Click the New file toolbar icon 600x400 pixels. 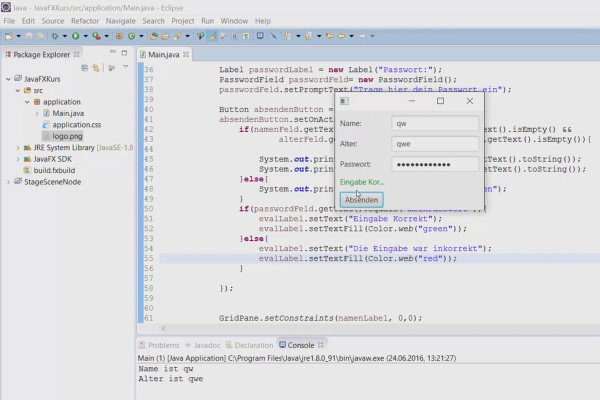[8, 36]
